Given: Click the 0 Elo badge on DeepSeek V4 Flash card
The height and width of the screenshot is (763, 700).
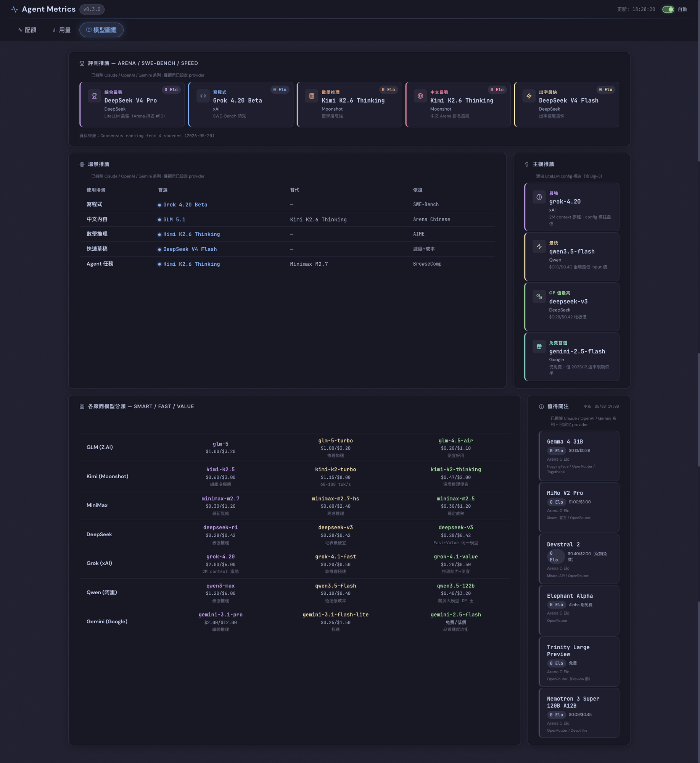Looking at the screenshot, I should click(x=605, y=90).
